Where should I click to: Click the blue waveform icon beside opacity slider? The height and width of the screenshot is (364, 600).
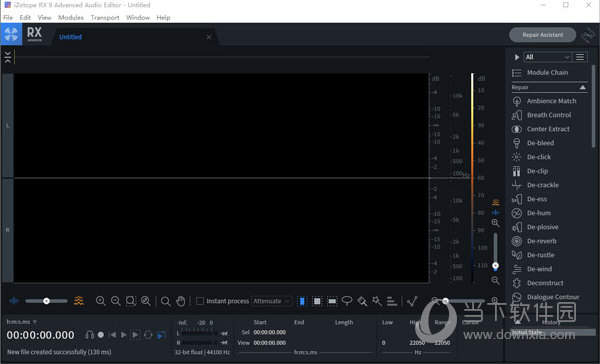pyautogui.click(x=14, y=301)
